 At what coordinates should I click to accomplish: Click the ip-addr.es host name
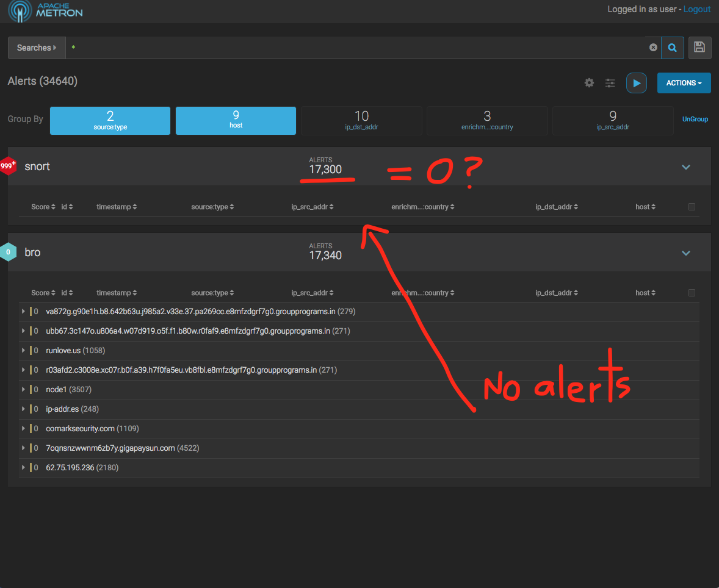coord(62,409)
